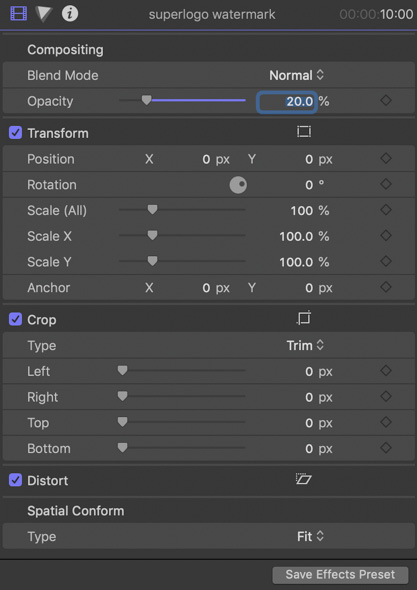Screen dimensions: 417x590
Task: Switch to the Color inspector triangle icon
Action: pyautogui.click(x=44, y=14)
